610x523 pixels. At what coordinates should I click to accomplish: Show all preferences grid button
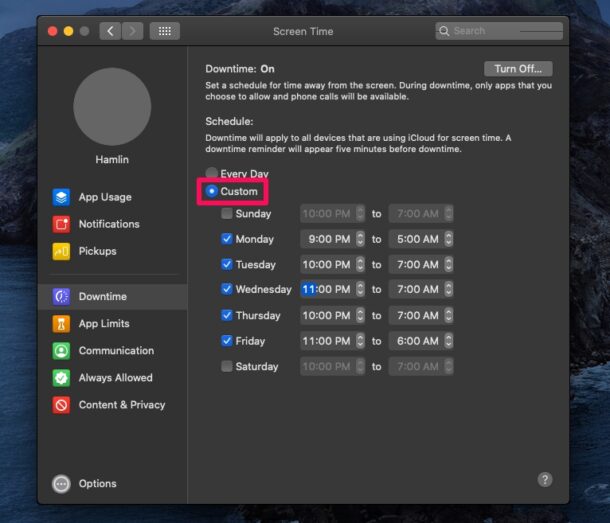(165, 31)
